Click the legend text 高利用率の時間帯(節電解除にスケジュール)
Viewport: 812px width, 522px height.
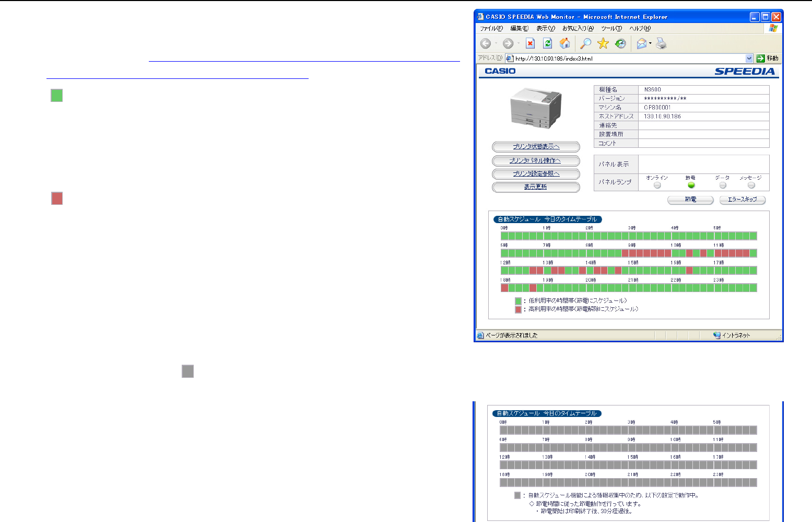[583, 309]
